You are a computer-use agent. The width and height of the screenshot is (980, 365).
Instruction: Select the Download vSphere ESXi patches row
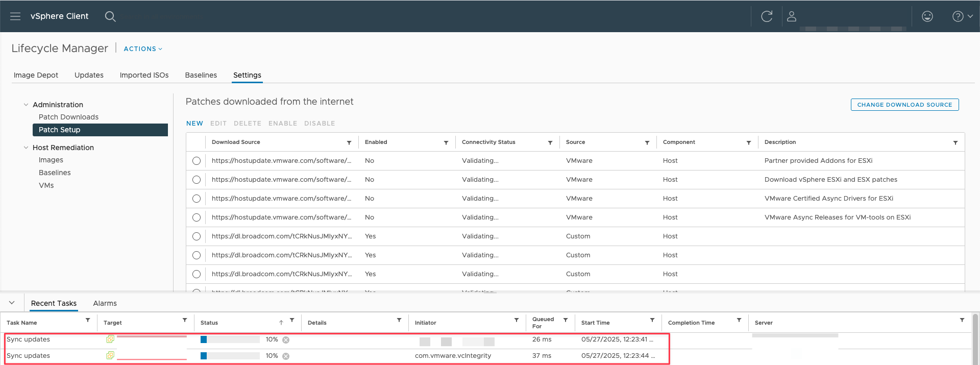point(197,180)
